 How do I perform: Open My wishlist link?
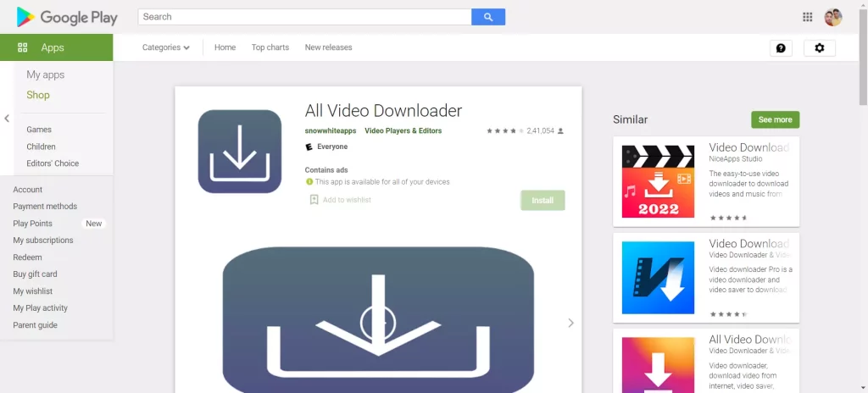point(33,291)
